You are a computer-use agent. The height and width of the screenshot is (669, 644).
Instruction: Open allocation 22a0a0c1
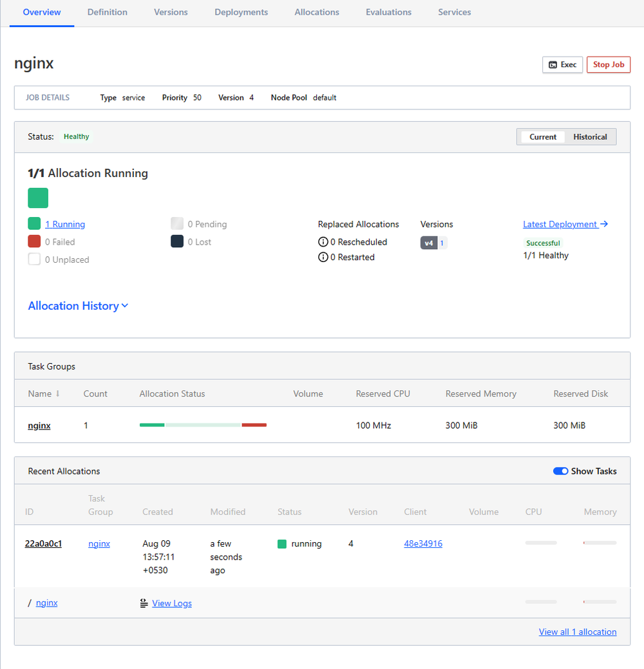tap(44, 543)
